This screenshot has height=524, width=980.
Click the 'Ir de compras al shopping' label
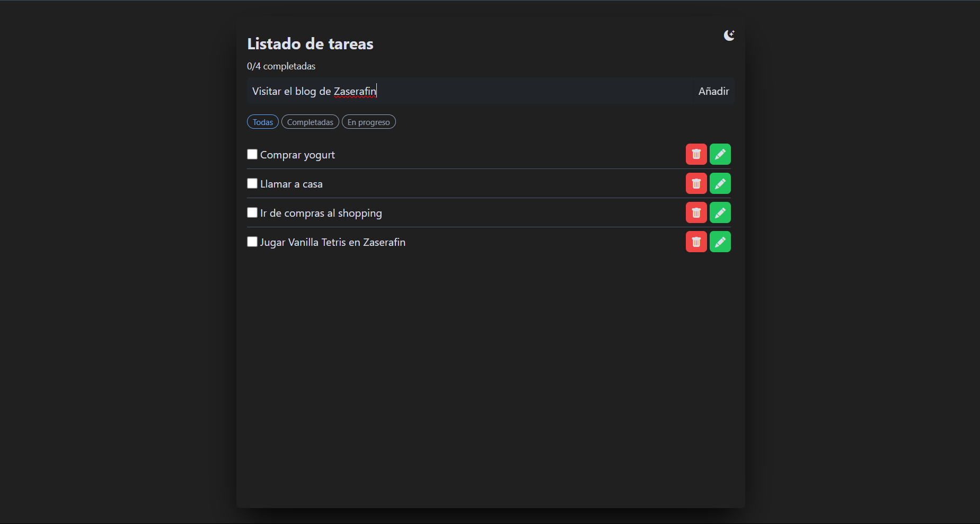(x=321, y=213)
